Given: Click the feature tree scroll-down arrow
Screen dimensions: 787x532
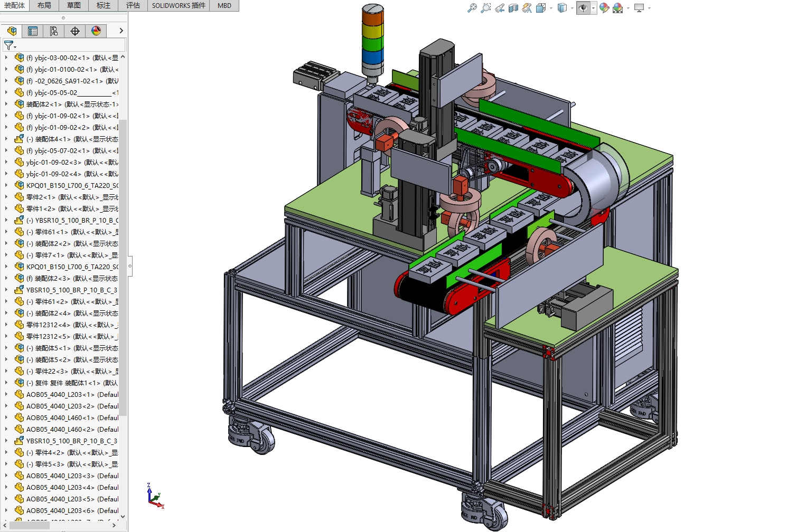Looking at the screenshot, I should point(123,517).
